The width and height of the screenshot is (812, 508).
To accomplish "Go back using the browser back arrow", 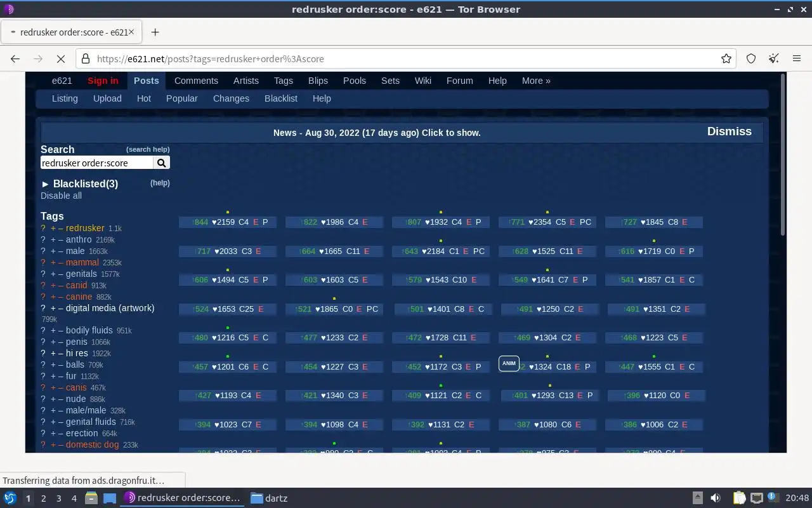I will click(x=15, y=58).
